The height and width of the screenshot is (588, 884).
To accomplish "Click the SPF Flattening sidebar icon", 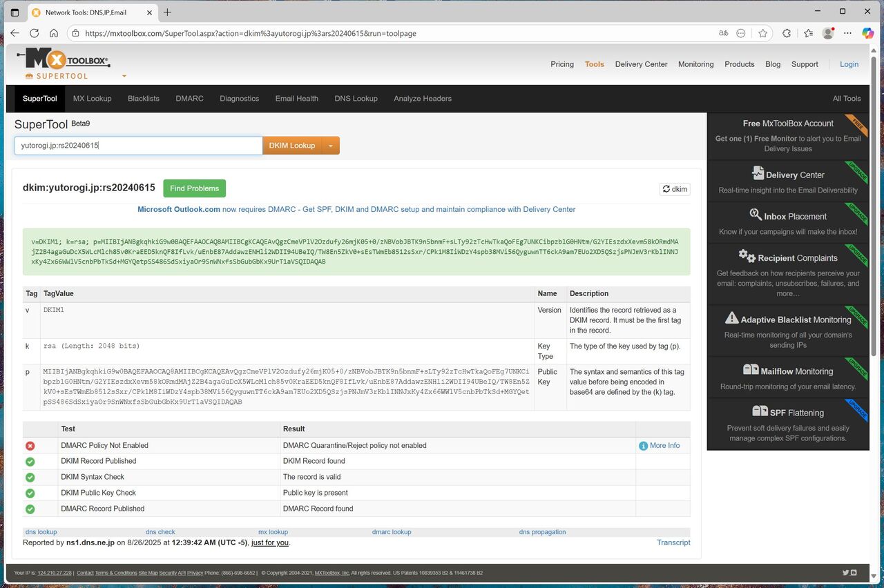I will pos(760,411).
